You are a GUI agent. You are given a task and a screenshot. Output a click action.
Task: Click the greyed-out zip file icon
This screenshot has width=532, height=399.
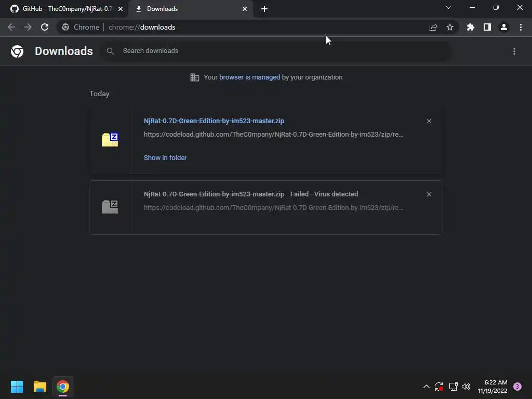110,207
